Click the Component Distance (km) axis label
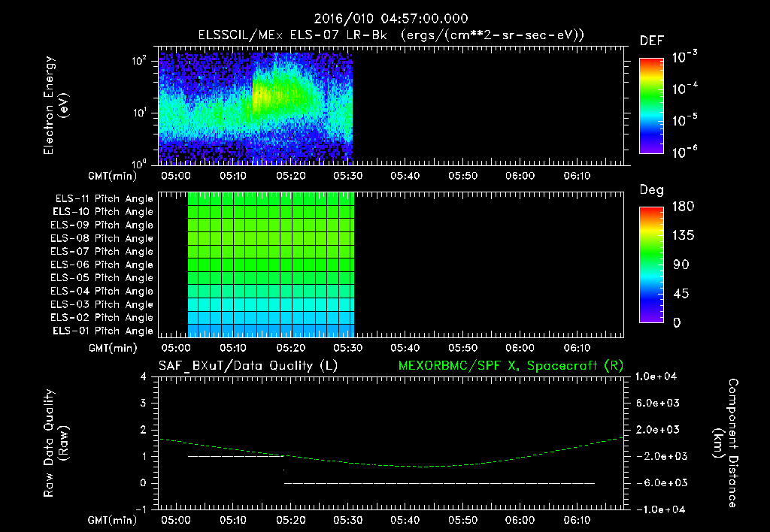770x532 pixels. (x=726, y=443)
